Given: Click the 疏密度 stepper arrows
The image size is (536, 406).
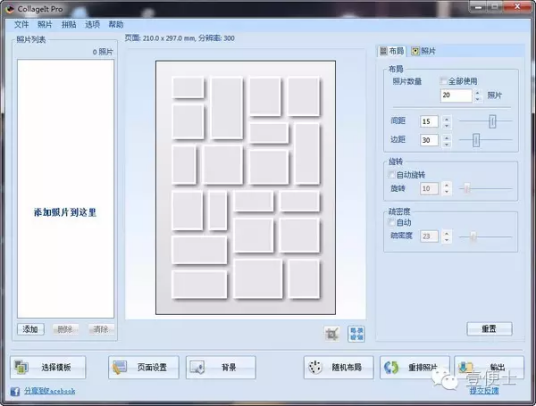Looking at the screenshot, I should tap(446, 236).
